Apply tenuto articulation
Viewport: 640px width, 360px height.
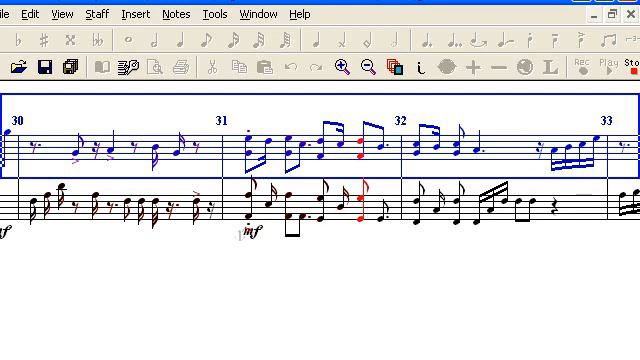[555, 40]
